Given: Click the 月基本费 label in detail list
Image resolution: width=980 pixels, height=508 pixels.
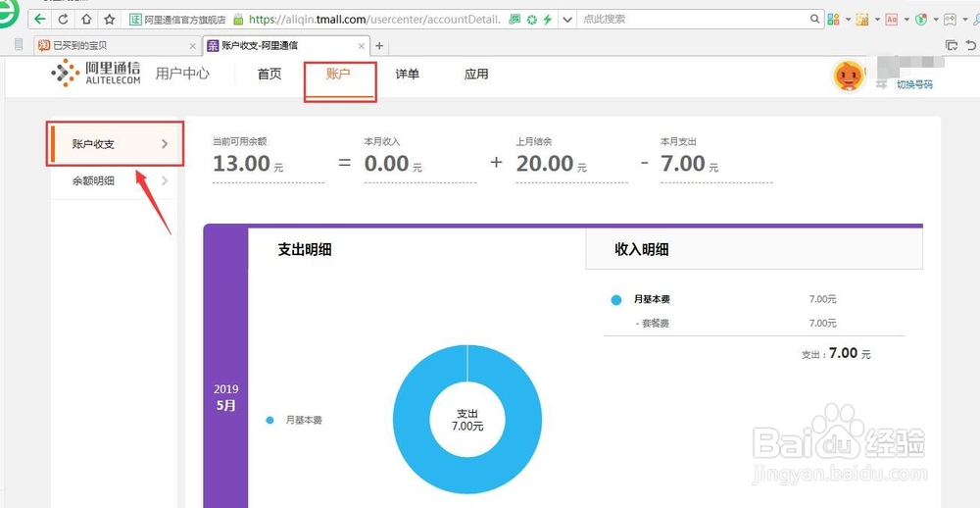Looking at the screenshot, I should pyautogui.click(x=652, y=300).
